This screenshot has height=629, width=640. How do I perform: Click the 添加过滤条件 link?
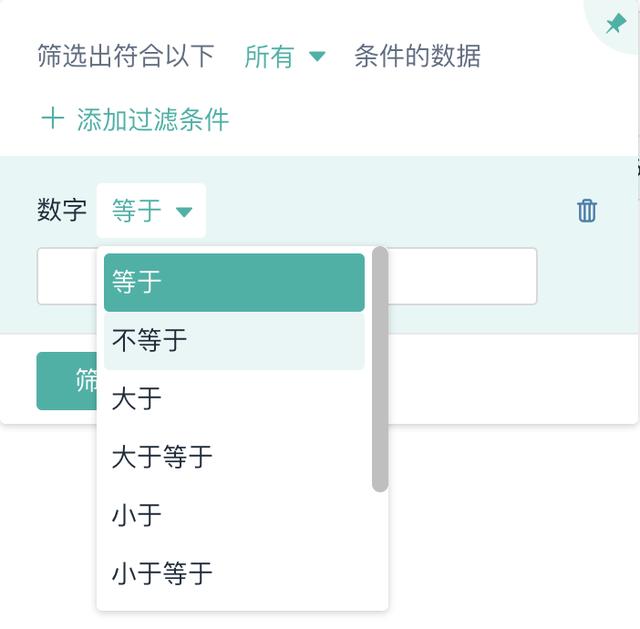152,120
